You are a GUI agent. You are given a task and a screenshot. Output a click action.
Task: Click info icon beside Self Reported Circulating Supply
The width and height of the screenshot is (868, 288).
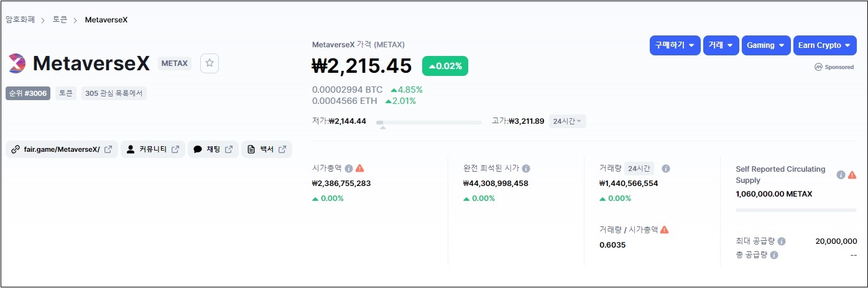(841, 175)
